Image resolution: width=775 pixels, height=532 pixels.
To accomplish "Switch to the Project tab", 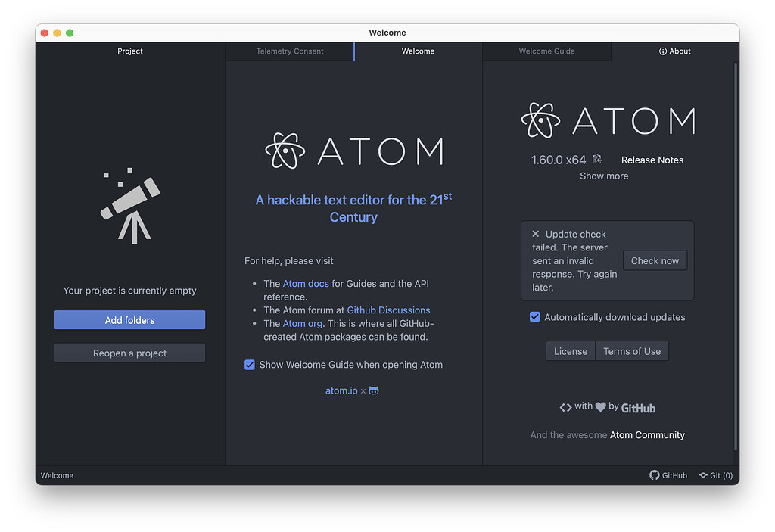I will 130,51.
